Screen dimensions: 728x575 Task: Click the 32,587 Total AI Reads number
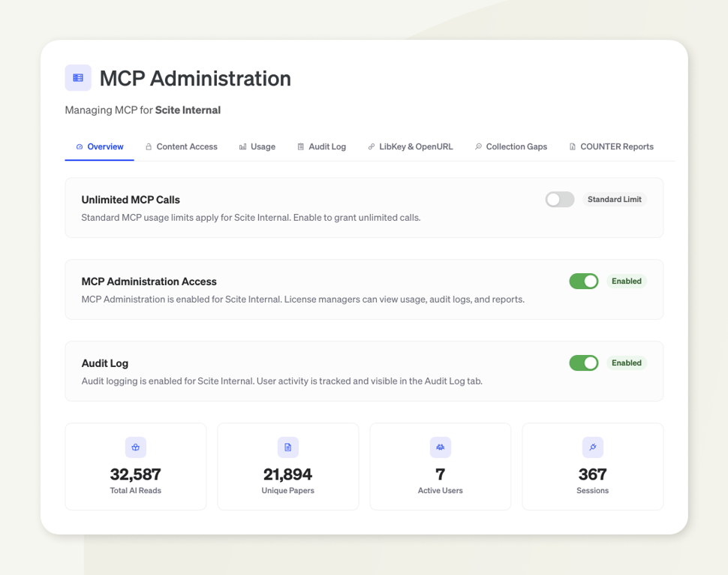(x=136, y=474)
